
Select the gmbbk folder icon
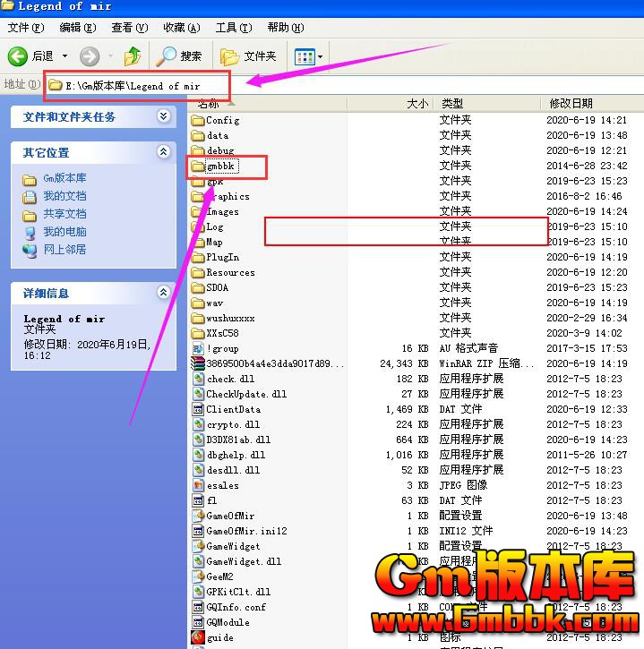pyautogui.click(x=198, y=167)
